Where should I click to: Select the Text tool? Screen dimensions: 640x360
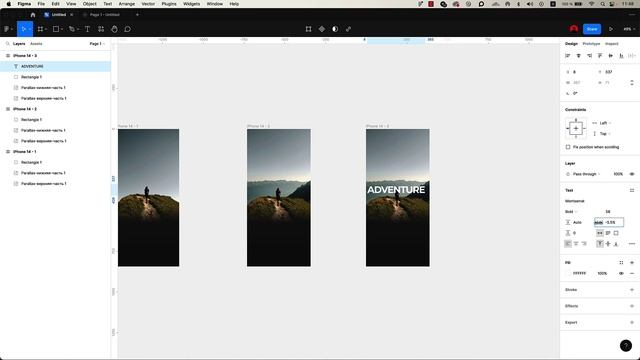(x=87, y=29)
